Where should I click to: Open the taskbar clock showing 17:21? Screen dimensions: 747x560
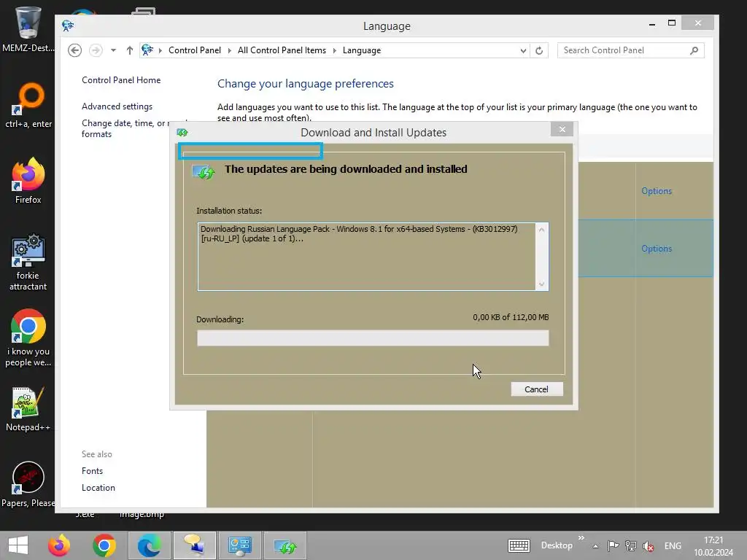(713, 546)
